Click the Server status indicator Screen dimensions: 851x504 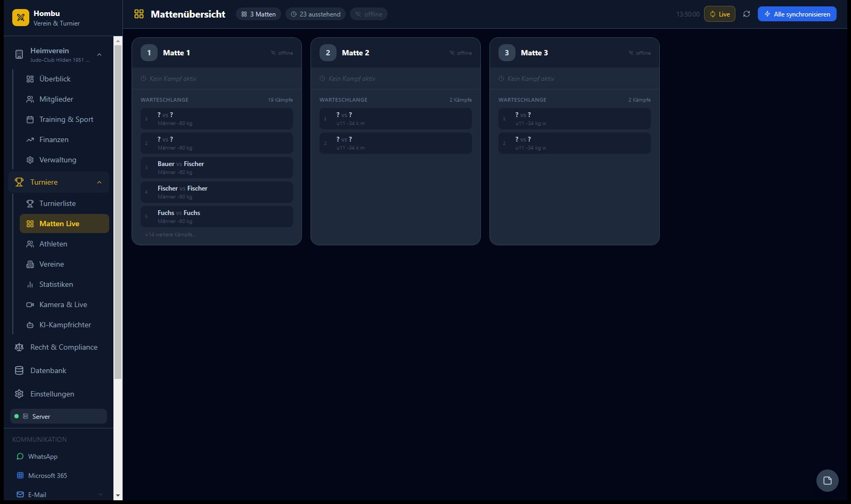tap(59, 416)
